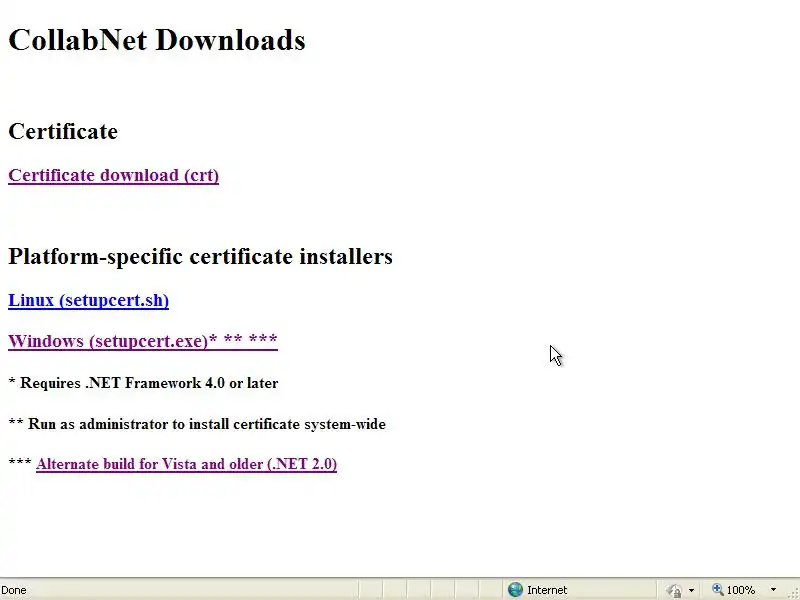Click the zoom magnifier icon
This screenshot has height=600, width=800.
pyautogui.click(x=717, y=590)
